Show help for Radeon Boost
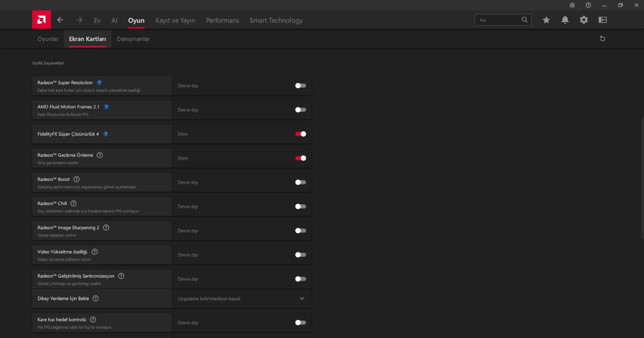The height and width of the screenshot is (338, 644). 76,179
